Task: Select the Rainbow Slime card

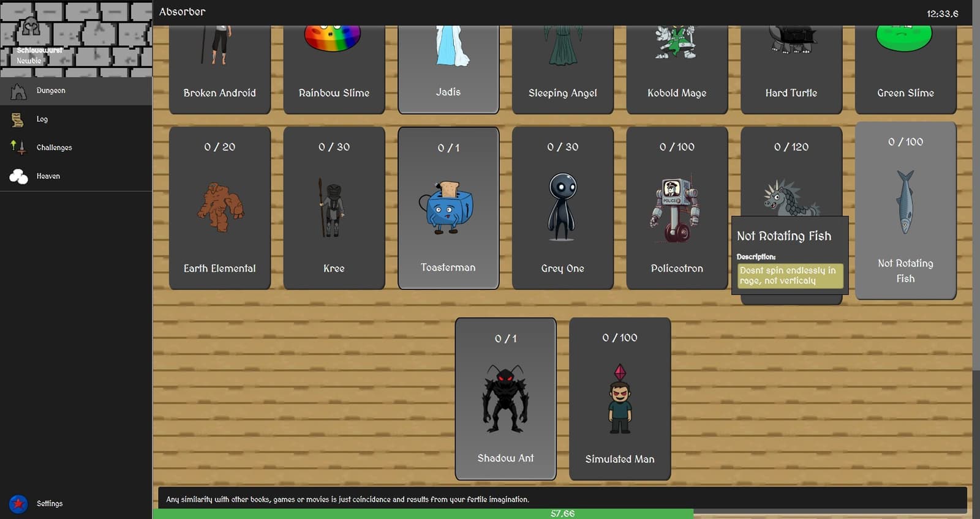Action: (x=334, y=70)
